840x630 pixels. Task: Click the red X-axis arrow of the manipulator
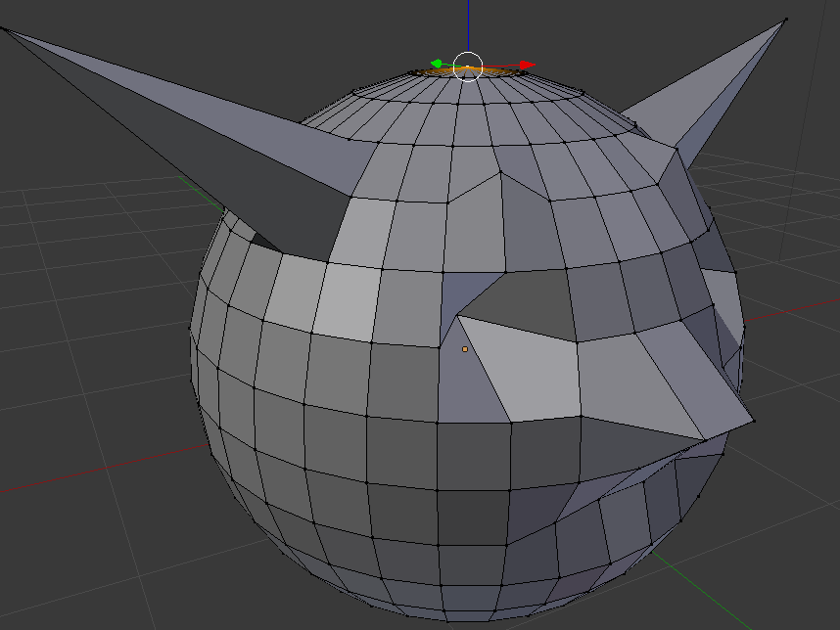point(527,66)
